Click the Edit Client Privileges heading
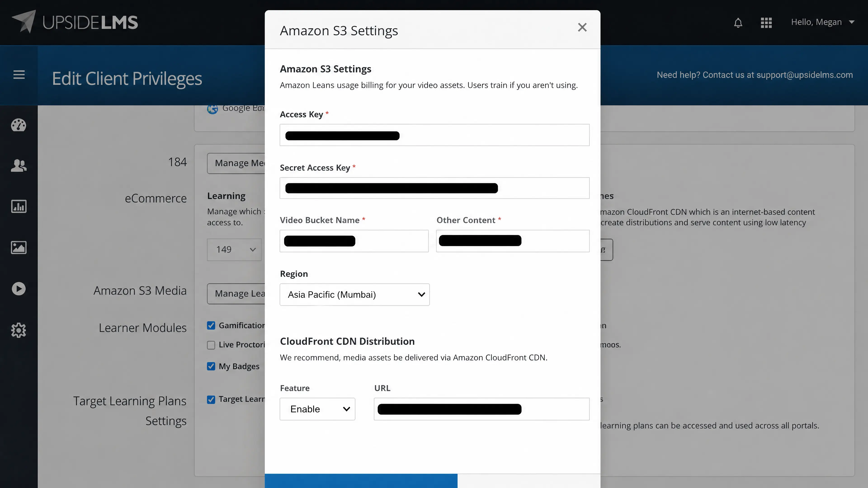868x488 pixels. coord(127,78)
